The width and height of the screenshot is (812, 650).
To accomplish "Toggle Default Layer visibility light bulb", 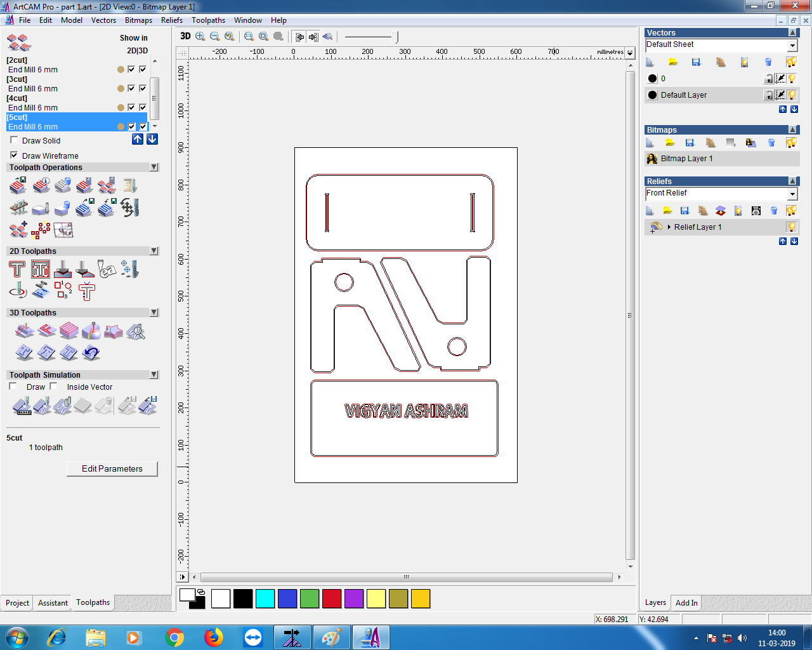I will click(x=792, y=95).
